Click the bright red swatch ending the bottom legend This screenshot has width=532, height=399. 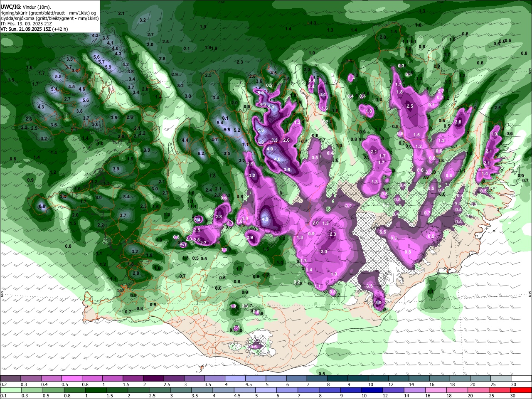tap(521, 390)
